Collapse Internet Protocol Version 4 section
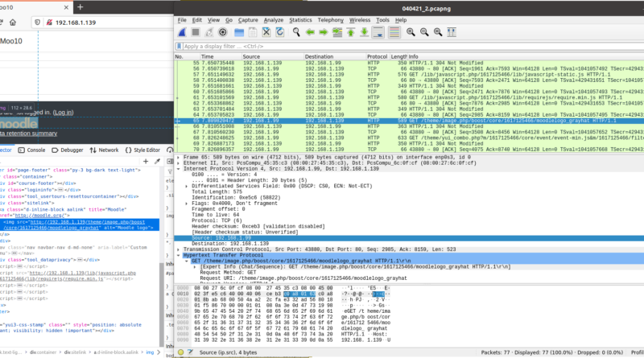 [x=178, y=169]
